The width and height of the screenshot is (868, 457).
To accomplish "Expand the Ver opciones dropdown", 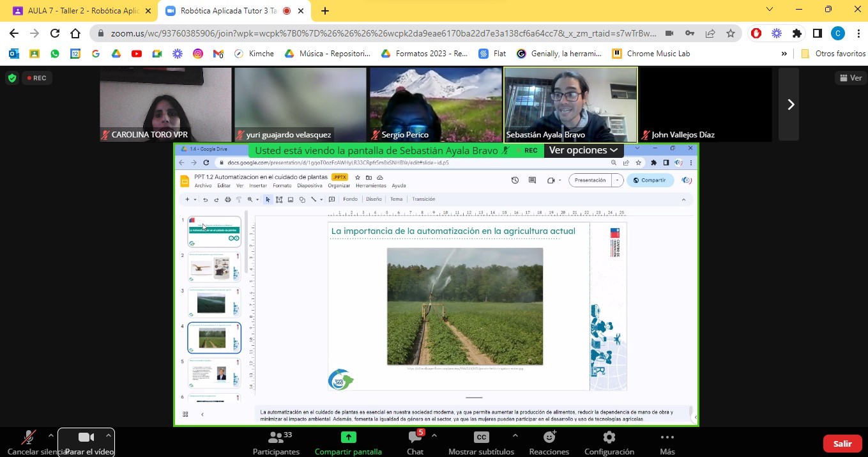I will point(583,150).
